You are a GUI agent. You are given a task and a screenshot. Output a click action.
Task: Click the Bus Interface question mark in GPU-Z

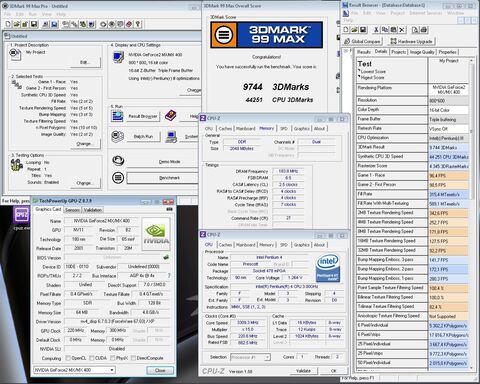click(x=169, y=276)
